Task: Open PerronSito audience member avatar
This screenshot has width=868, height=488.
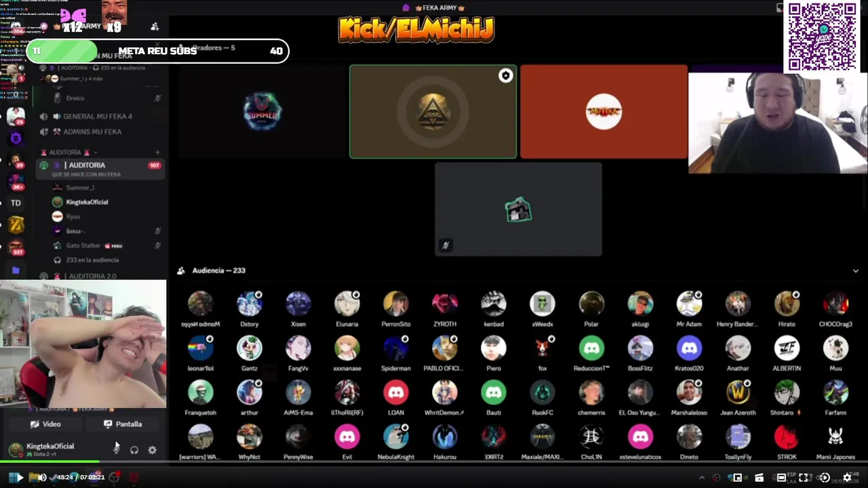Action: [x=396, y=304]
